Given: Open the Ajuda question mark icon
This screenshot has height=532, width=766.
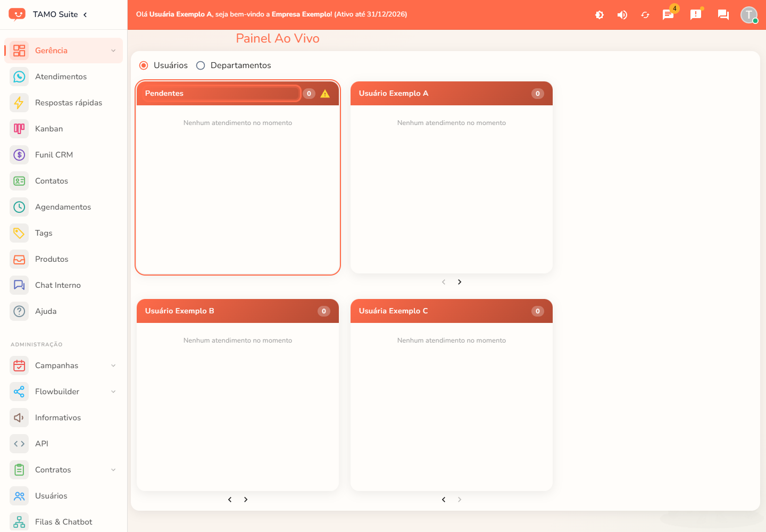Looking at the screenshot, I should click(19, 311).
